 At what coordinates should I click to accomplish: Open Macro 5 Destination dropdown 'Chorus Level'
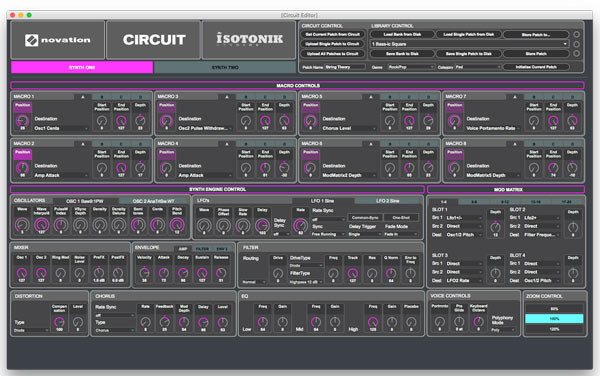(349, 129)
